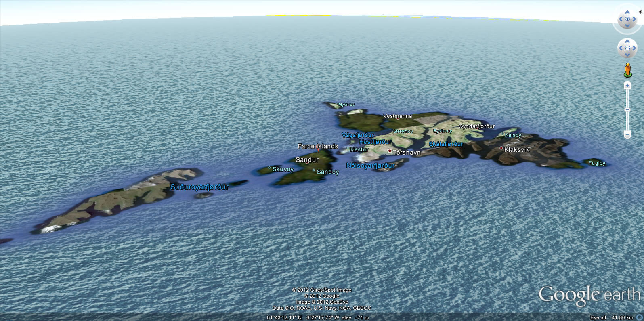The image size is (644, 321).
Task: Click the Sandoy island label
Action: 327,172
